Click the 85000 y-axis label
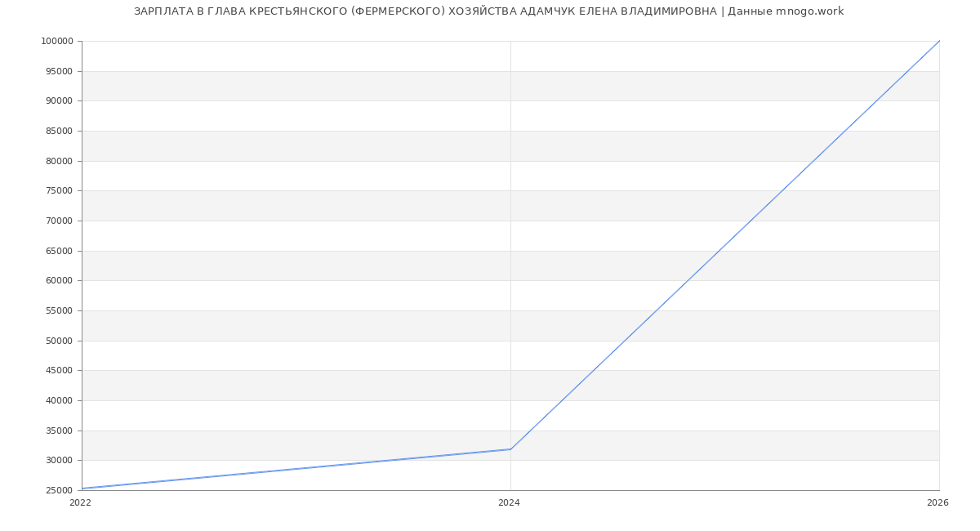The height and width of the screenshot is (531, 980). [x=59, y=132]
